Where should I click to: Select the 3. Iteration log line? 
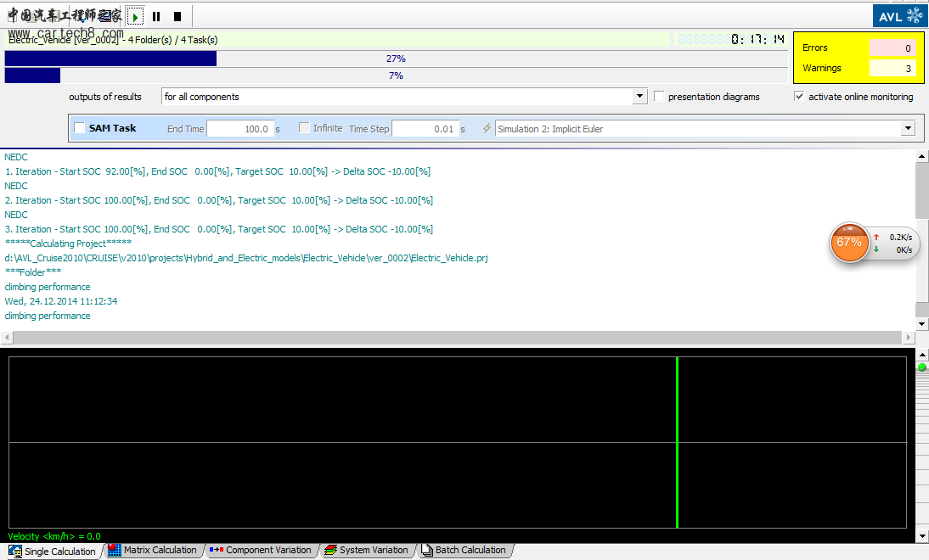pyautogui.click(x=219, y=229)
